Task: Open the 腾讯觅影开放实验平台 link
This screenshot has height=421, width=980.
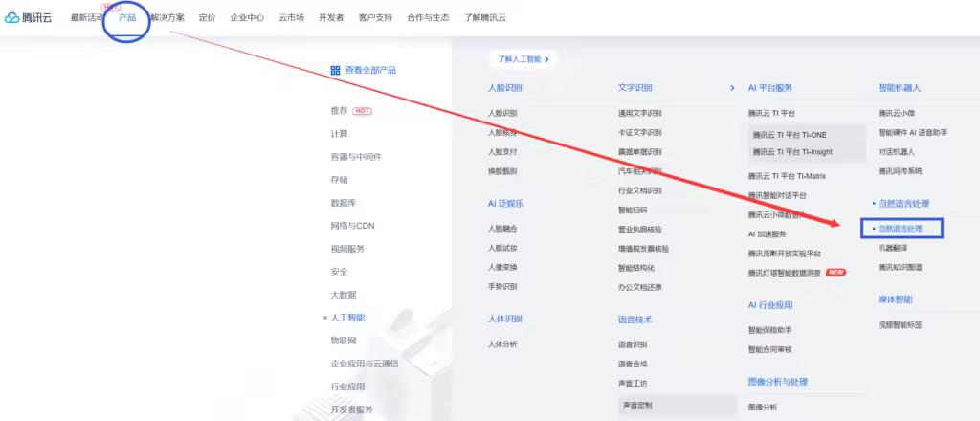Action: pyautogui.click(x=785, y=254)
